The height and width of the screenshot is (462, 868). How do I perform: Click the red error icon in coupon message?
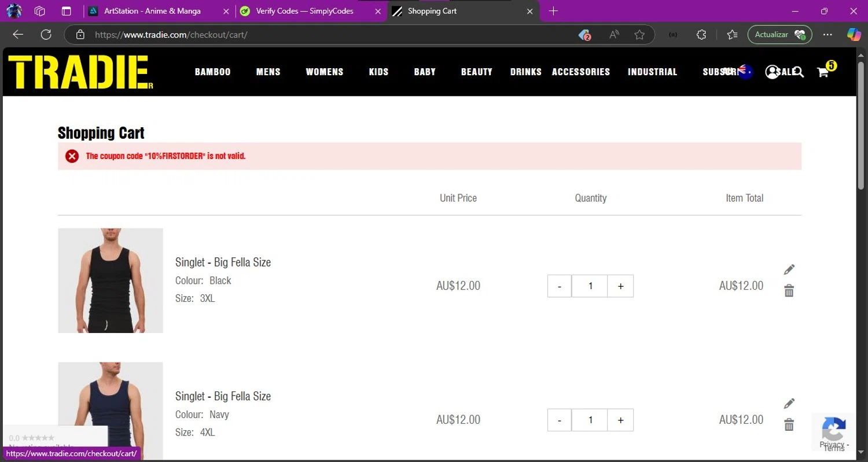point(72,156)
